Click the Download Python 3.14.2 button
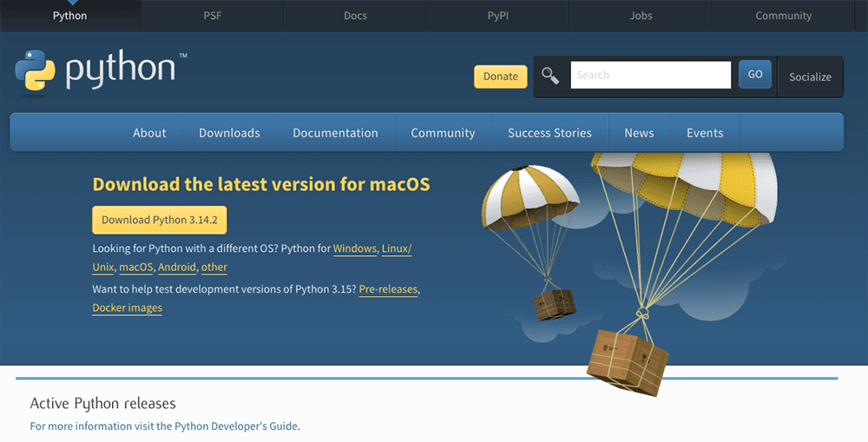Image resolution: width=868 pixels, height=442 pixels. [160, 220]
